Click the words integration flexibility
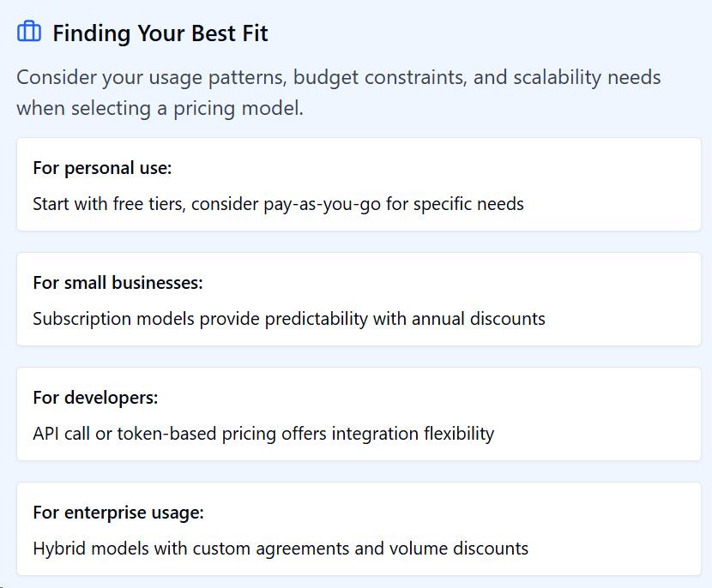 tap(413, 434)
